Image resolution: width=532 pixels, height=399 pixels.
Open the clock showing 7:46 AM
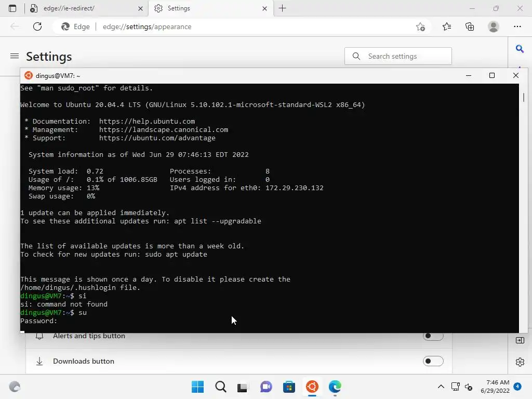(495, 387)
